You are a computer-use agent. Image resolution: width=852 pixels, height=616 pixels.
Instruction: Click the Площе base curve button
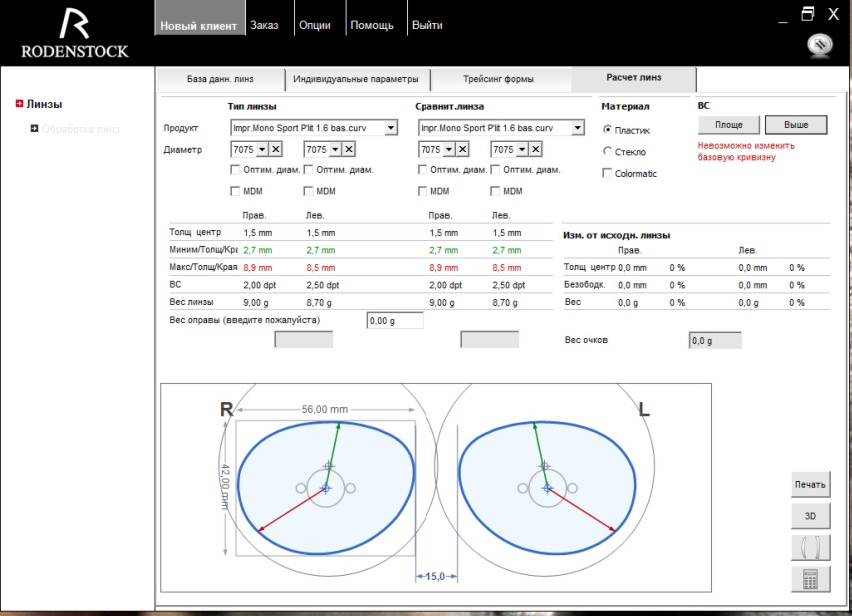coord(729,125)
